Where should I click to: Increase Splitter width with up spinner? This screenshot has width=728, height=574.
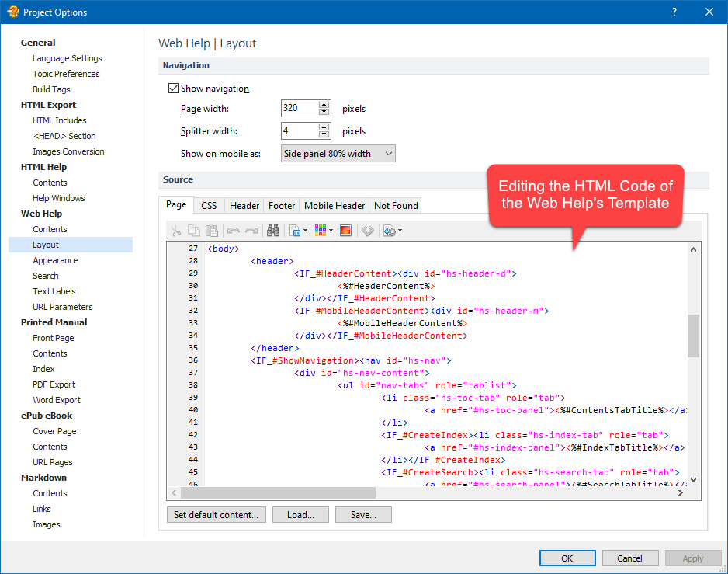point(324,127)
